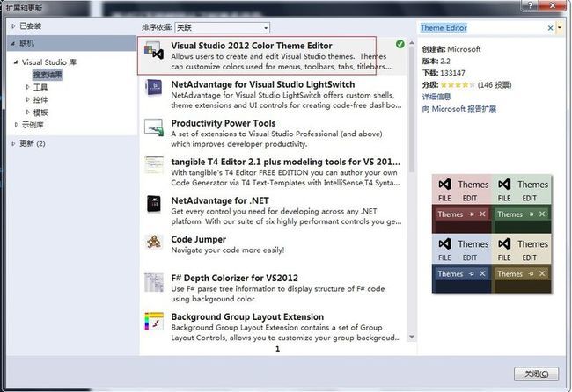Click the results list scroll down arrow
572x392 pixels.
click(412, 337)
